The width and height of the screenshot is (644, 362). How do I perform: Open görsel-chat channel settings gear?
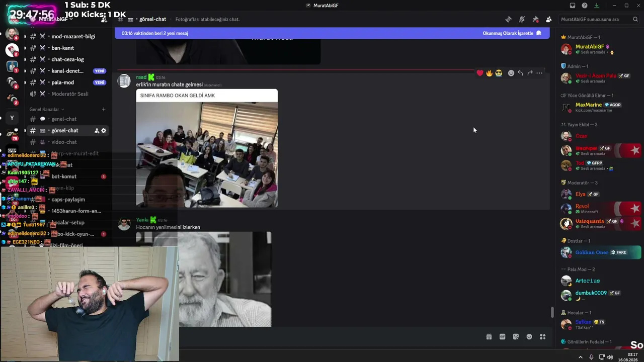[104, 131]
